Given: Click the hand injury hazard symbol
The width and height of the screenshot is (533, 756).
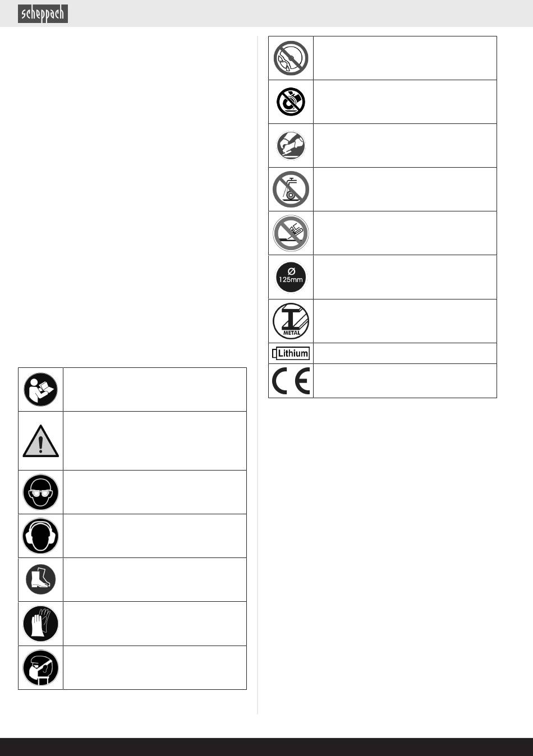Looking at the screenshot, I should [x=291, y=145].
